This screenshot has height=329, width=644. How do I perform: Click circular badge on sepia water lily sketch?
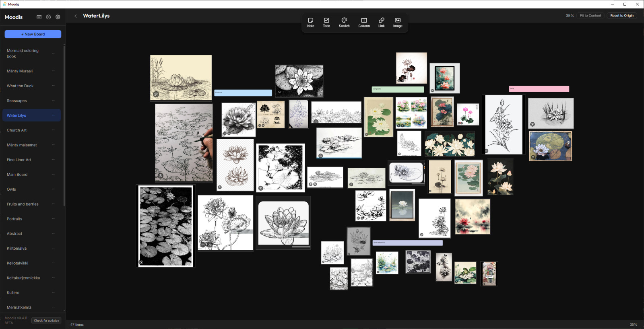[156, 94]
